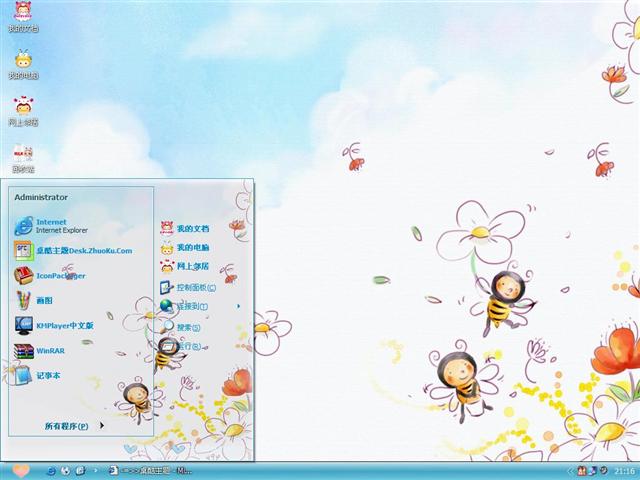
Task: Launch Internet Explorer from quick launch bar
Action: coord(51,471)
